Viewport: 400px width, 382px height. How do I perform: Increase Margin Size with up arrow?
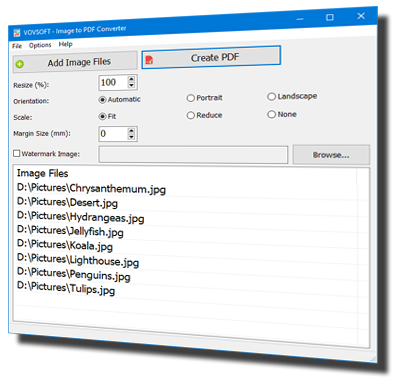pyautogui.click(x=132, y=131)
